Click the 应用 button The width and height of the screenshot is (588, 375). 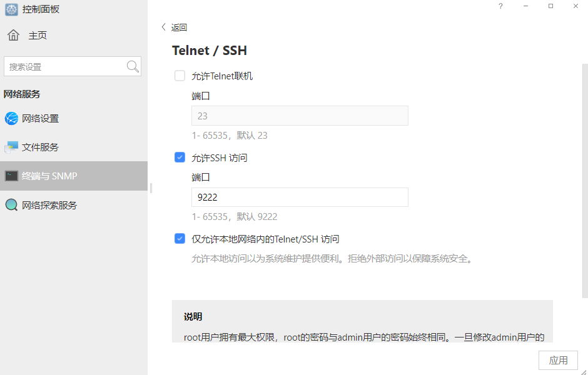pos(558,360)
